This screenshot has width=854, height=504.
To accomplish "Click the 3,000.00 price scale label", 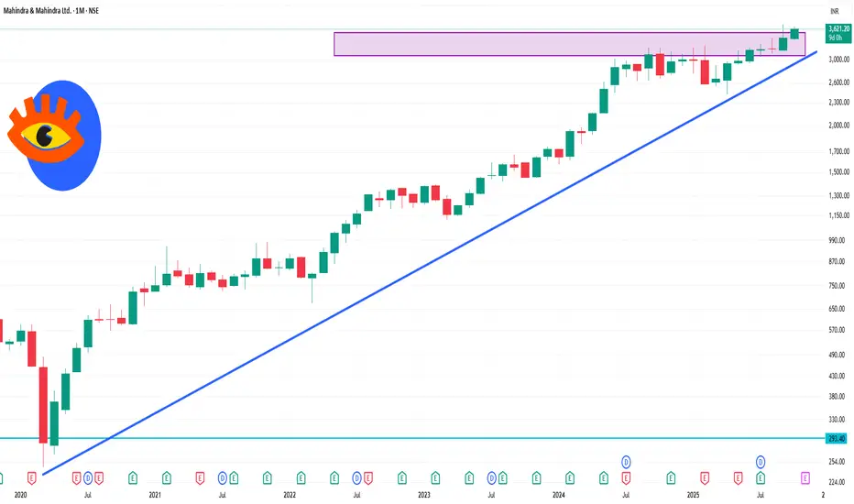I will [x=836, y=59].
